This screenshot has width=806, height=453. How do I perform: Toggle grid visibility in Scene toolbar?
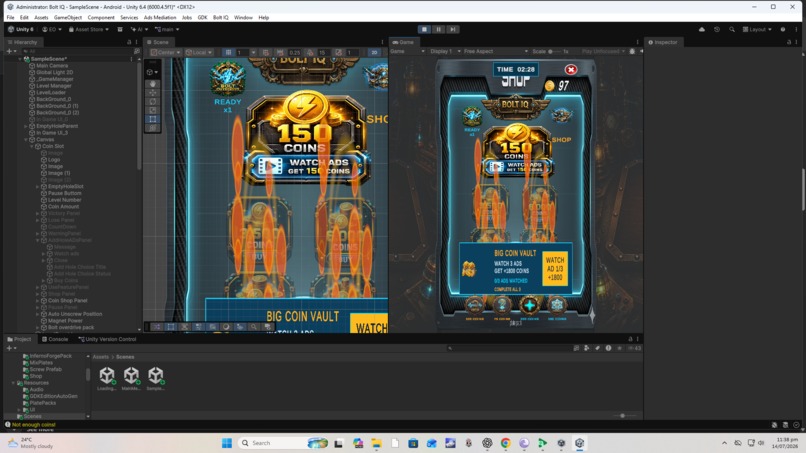coord(228,52)
